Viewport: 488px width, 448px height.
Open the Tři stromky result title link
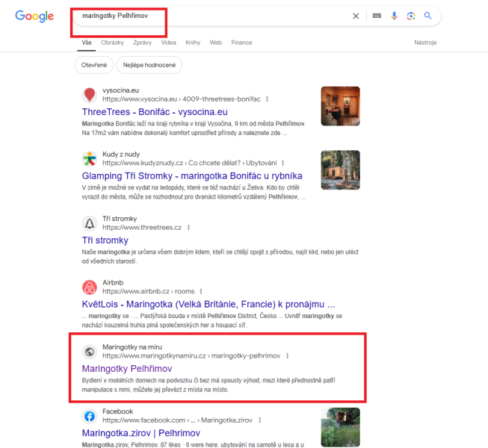105,240
